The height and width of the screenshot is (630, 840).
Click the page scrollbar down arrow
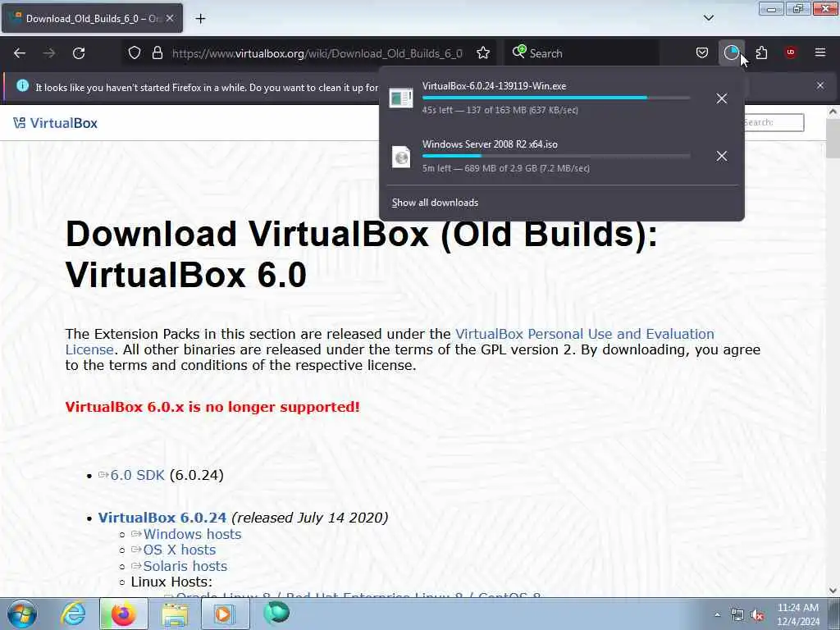[x=833, y=591]
